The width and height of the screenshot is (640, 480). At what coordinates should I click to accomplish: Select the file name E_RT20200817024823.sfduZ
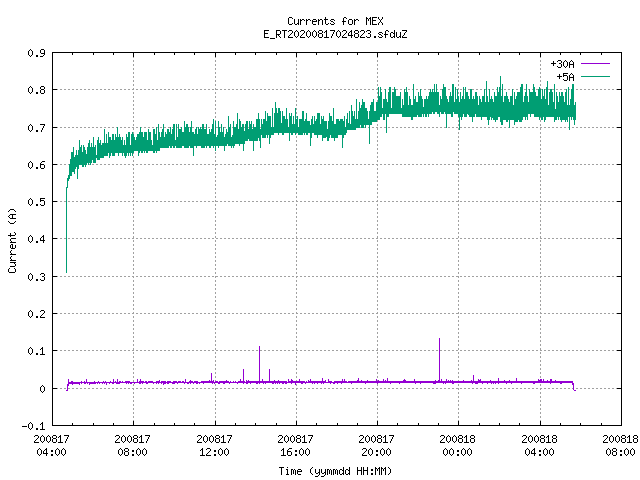[335, 34]
